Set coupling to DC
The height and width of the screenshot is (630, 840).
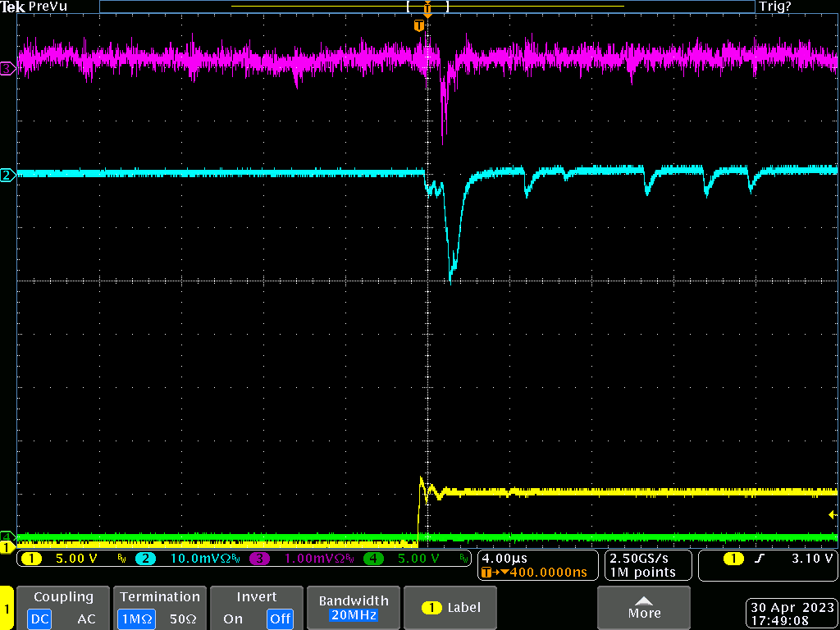(x=39, y=619)
